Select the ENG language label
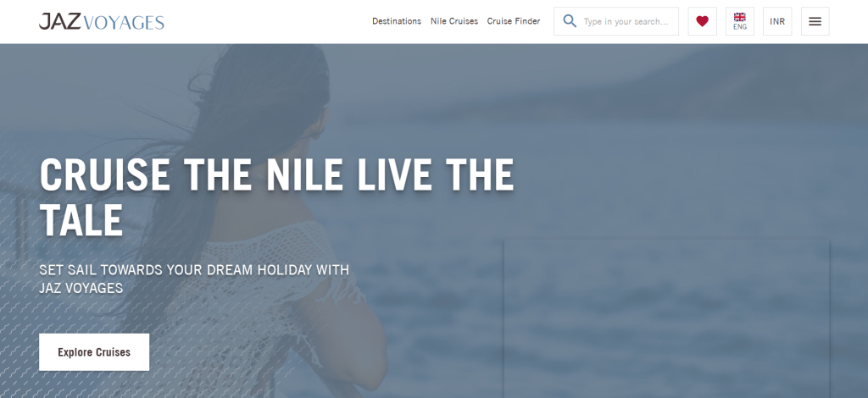Image resolution: width=868 pixels, height=398 pixels. tap(739, 26)
